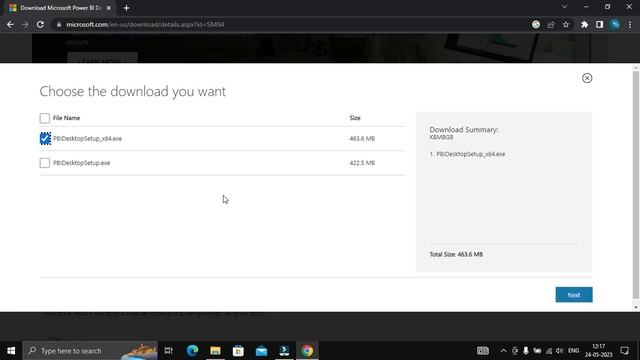This screenshot has height=360, width=640.
Task: Click the Download Summary heading
Action: (x=464, y=130)
